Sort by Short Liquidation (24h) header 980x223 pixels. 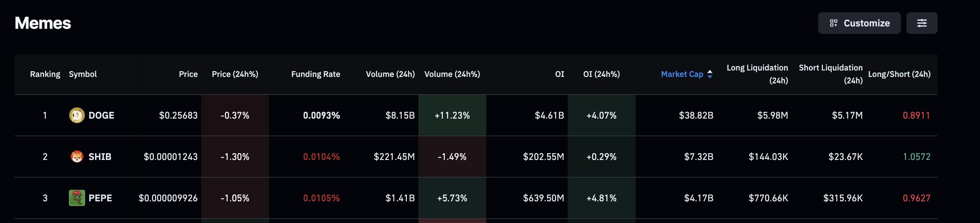[x=830, y=74]
